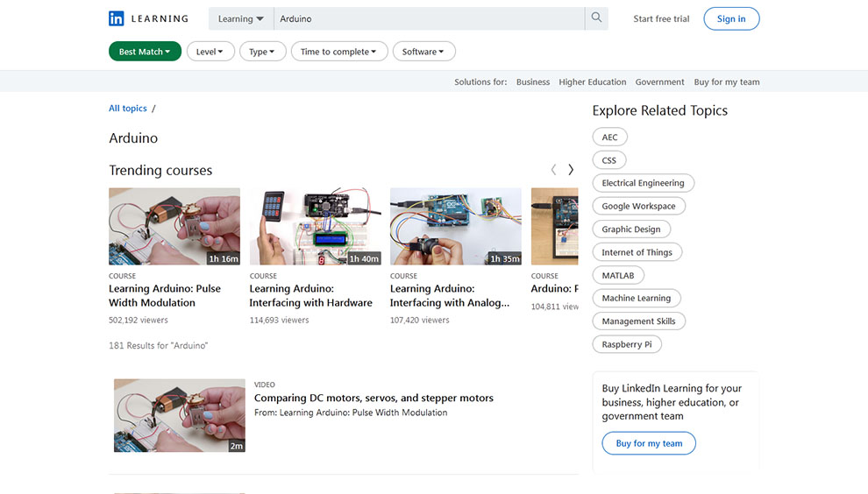Expand the Best Match sort dropdown

click(x=145, y=52)
